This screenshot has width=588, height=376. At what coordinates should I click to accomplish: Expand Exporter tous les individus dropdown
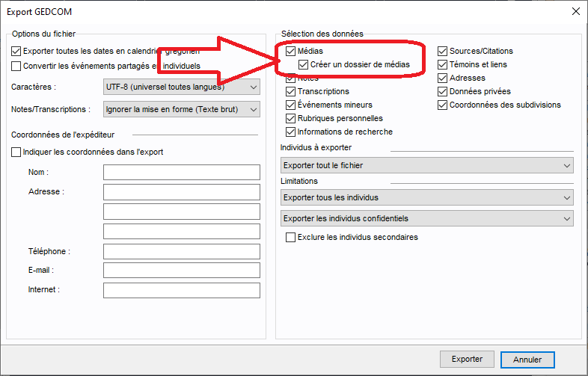pos(426,198)
